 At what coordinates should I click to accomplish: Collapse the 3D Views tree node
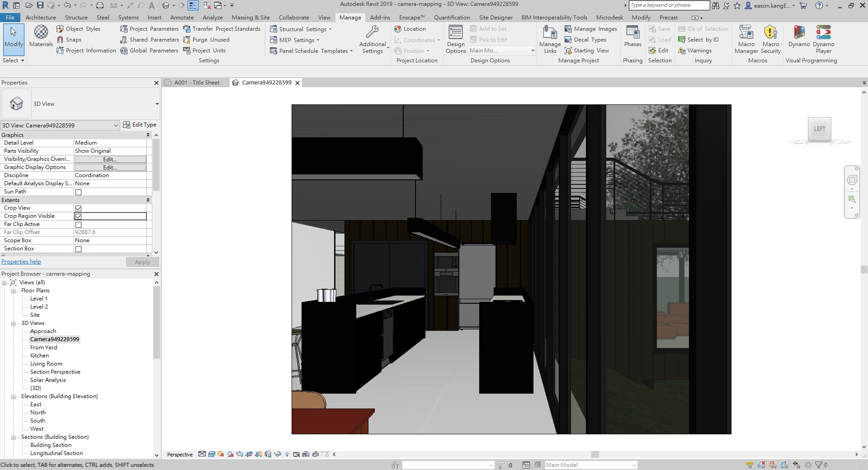point(14,323)
